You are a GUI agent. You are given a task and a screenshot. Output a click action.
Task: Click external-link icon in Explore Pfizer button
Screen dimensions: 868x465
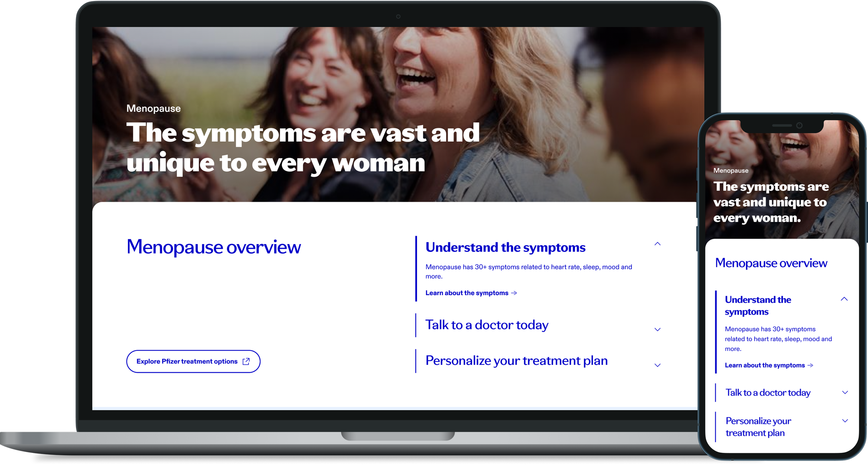(x=246, y=361)
